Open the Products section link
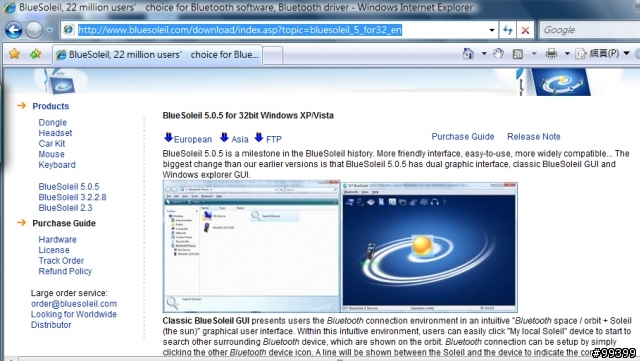 pos(51,106)
